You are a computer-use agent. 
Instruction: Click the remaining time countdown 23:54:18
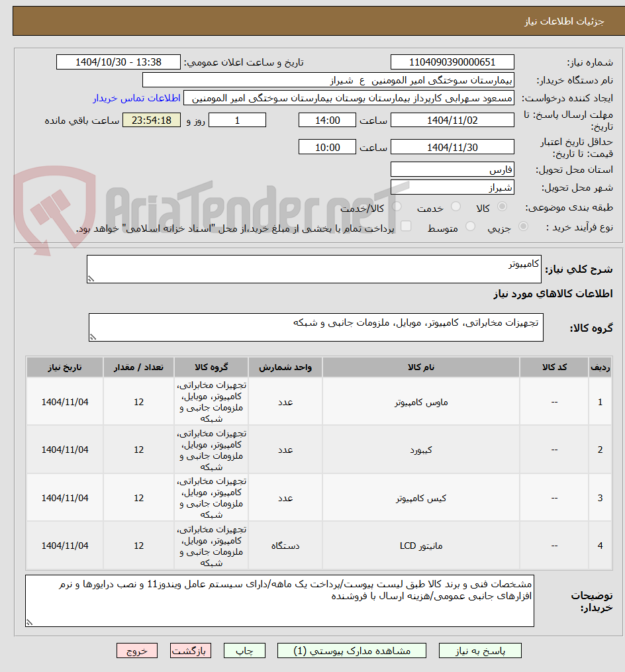(152, 120)
